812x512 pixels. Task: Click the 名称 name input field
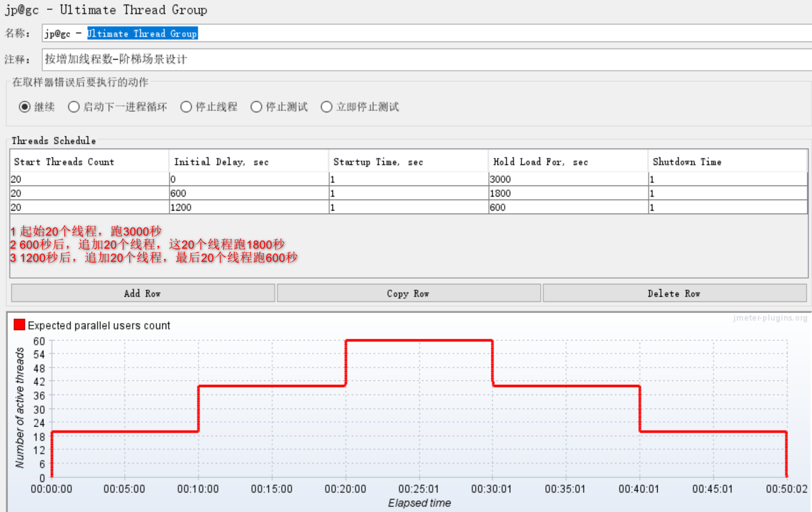[x=426, y=33]
